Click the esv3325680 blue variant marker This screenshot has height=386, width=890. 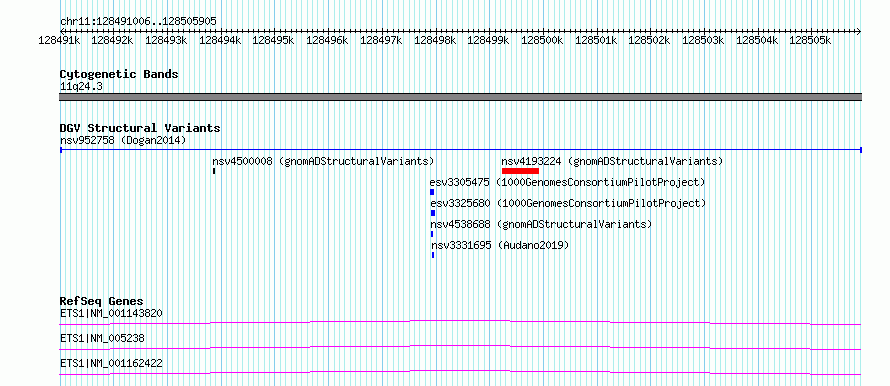point(433,213)
